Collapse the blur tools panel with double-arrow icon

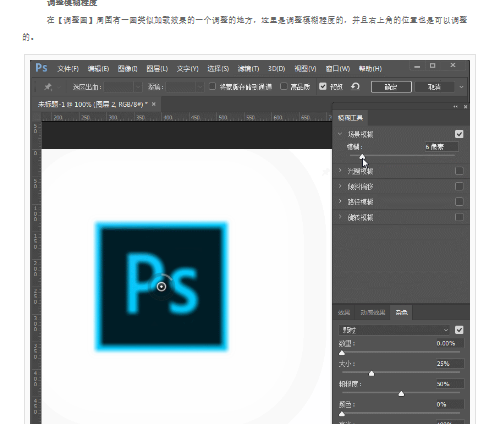click(x=455, y=107)
